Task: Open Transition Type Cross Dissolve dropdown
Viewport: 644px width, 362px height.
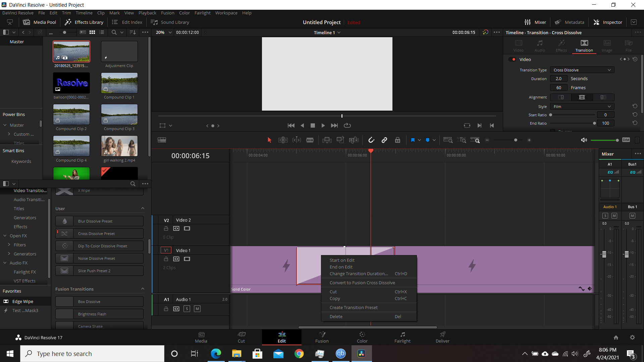Action: [582, 70]
